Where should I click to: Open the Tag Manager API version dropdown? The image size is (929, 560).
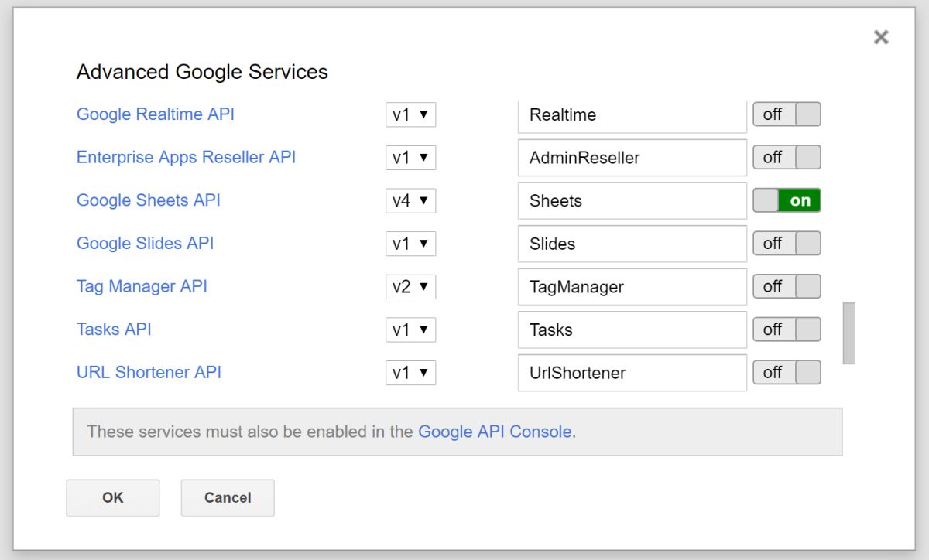[410, 287]
